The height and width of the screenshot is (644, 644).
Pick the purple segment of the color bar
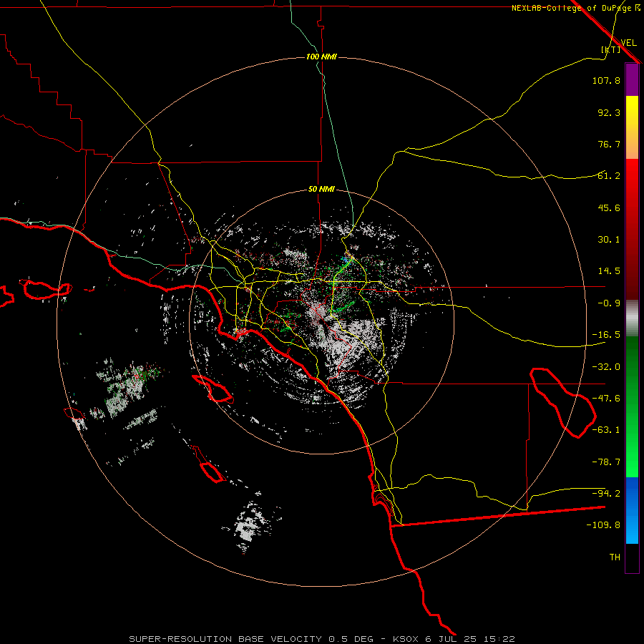[632, 80]
